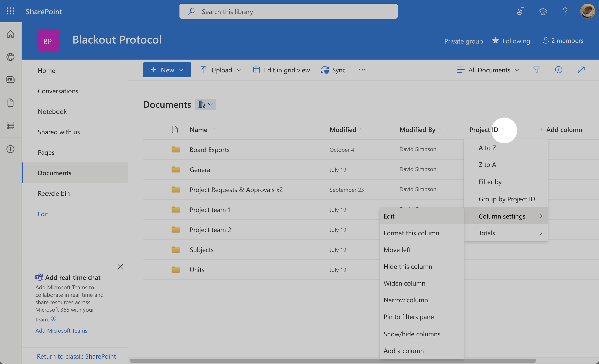Open the app launcher waffle icon
The height and width of the screenshot is (364, 599).
click(10, 11)
